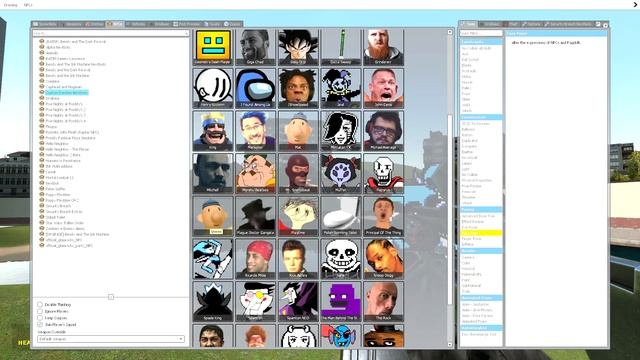
Task: Select the Finger Poser tool
Action: click(x=471, y=238)
